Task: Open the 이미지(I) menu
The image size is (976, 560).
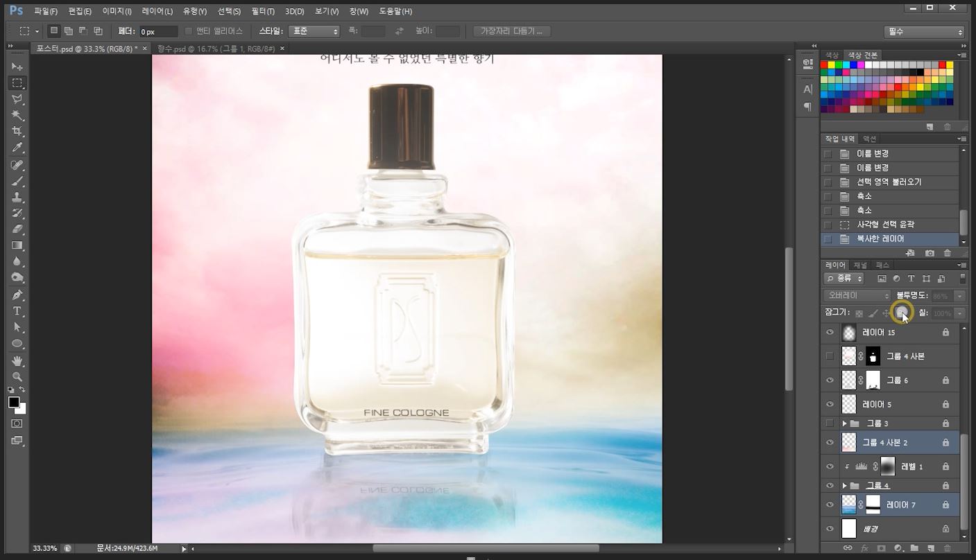Action: click(x=118, y=11)
